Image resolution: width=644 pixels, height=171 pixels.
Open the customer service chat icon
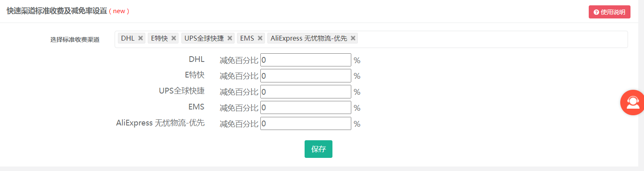point(633,103)
